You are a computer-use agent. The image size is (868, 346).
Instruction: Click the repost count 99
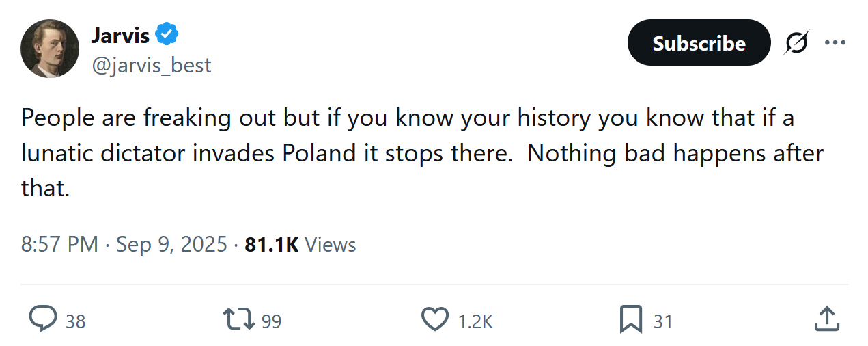271,321
